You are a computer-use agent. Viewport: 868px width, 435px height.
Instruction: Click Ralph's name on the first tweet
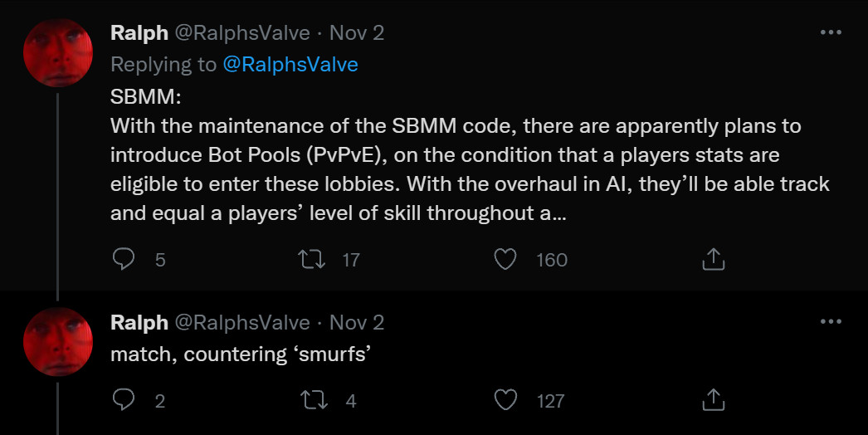139,32
